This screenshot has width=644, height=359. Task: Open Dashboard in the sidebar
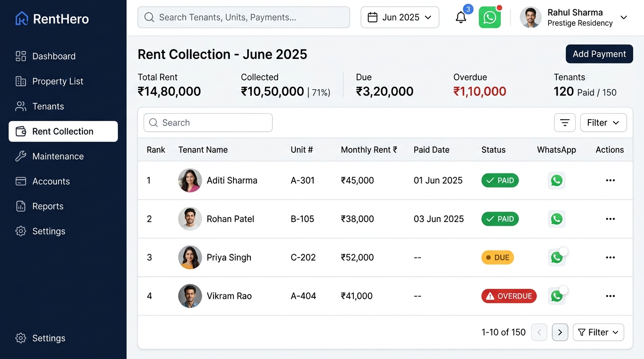(x=63, y=56)
